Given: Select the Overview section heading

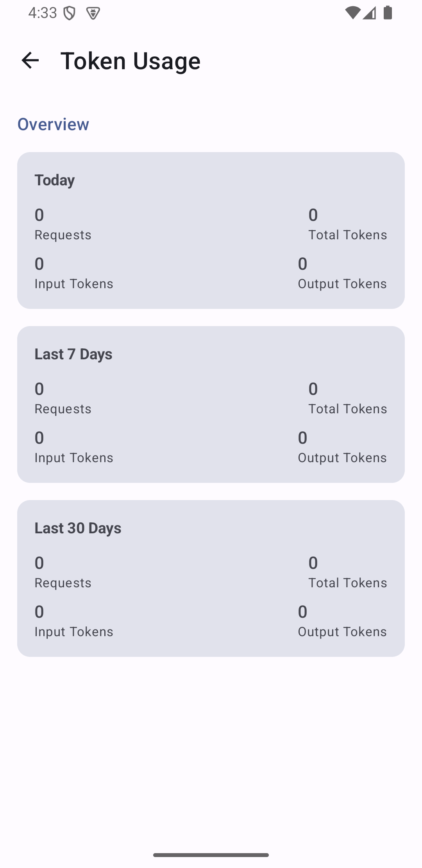Looking at the screenshot, I should [x=53, y=124].
